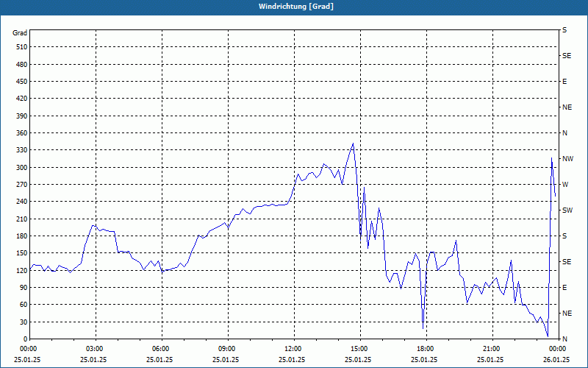Click the 90 value on the Y axis
Viewport: 588px width, 368px height.
[24, 288]
